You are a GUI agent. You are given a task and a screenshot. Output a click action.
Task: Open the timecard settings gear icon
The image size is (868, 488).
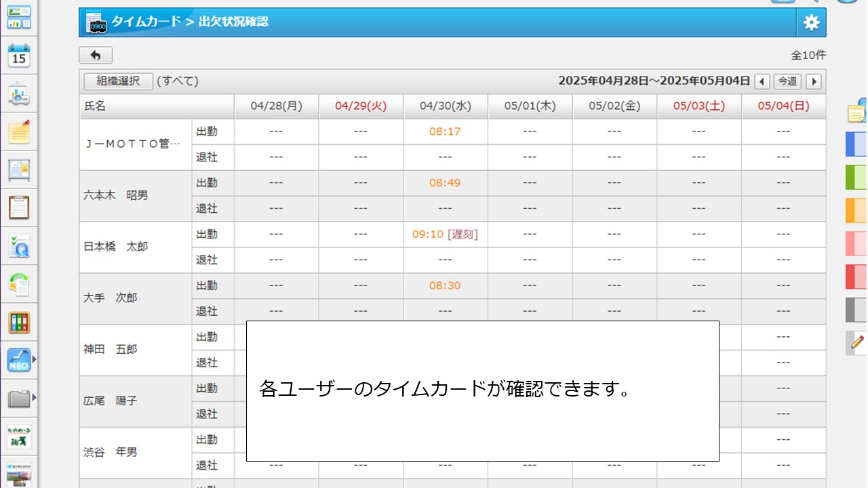pos(811,22)
